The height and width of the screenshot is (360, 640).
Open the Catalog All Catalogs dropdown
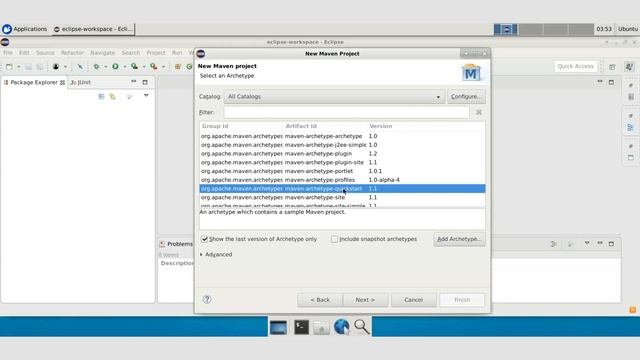click(334, 97)
